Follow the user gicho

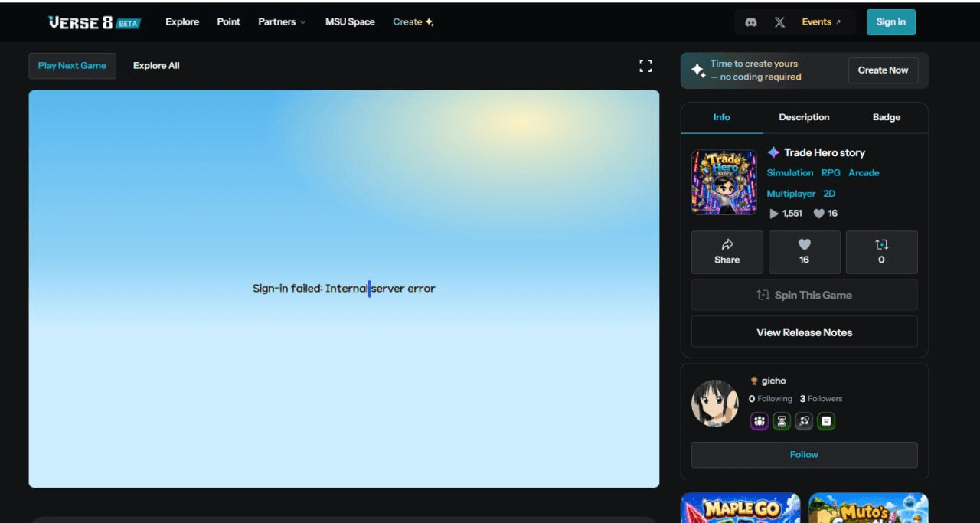pyautogui.click(x=805, y=455)
